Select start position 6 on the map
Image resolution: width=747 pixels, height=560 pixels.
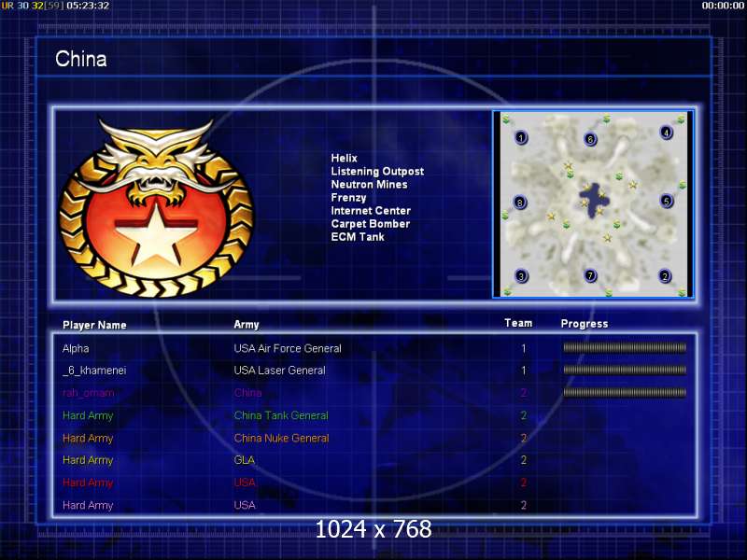click(590, 139)
